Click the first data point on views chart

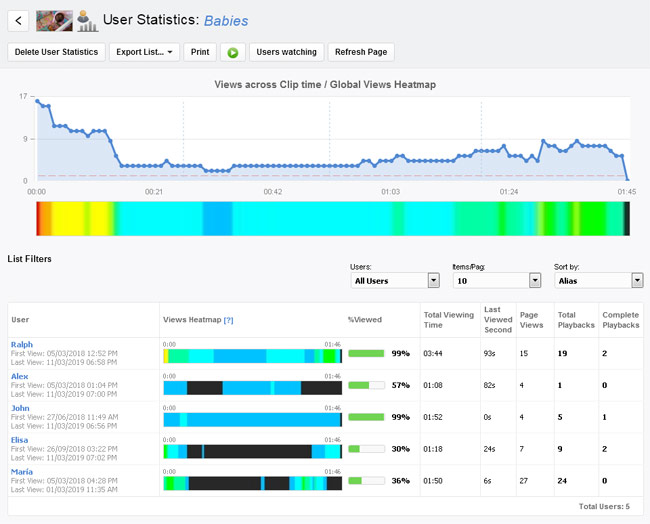[37, 101]
